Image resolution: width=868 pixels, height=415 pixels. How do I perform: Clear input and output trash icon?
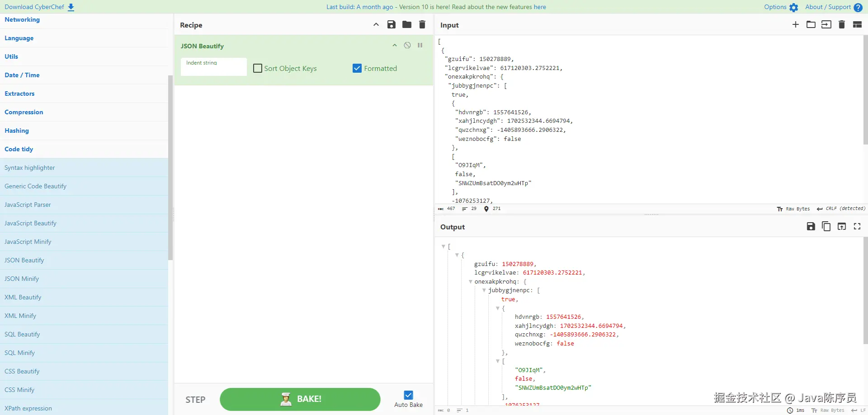(x=842, y=25)
